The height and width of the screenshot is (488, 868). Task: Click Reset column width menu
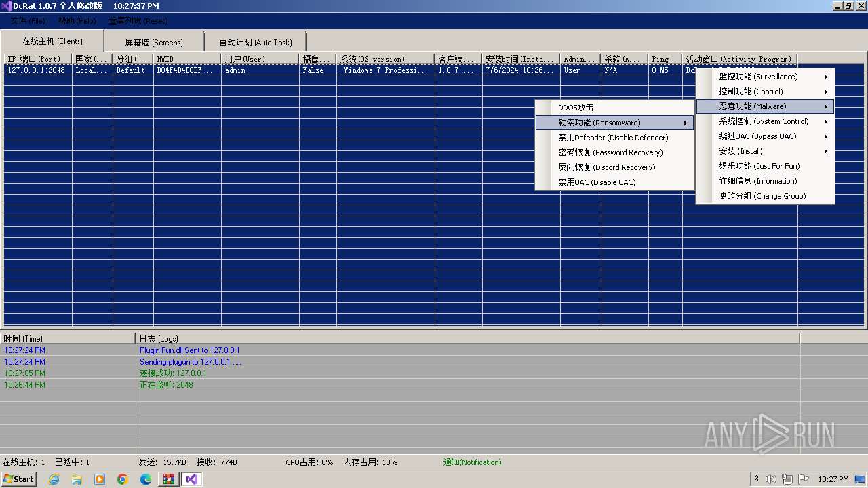138,21
